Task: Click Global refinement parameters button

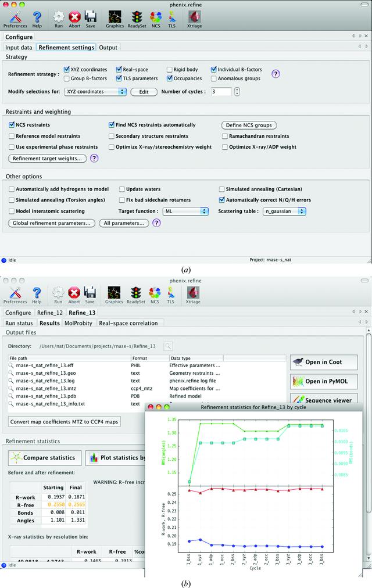Action: tap(51, 223)
